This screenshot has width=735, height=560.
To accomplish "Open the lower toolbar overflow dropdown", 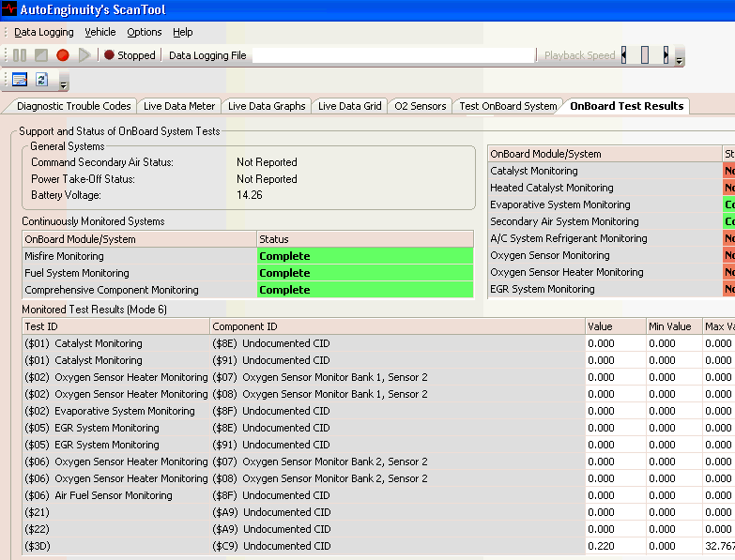I will pyautogui.click(x=64, y=84).
